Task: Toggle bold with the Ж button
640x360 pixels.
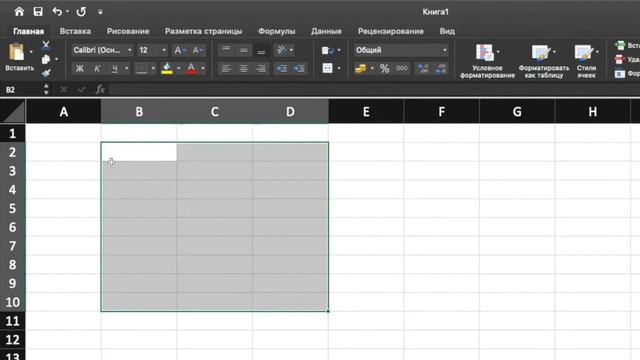Action: point(80,68)
